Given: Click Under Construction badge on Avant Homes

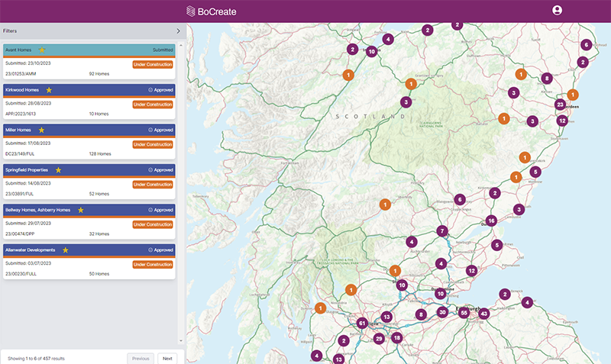Looking at the screenshot, I should 153,64.
